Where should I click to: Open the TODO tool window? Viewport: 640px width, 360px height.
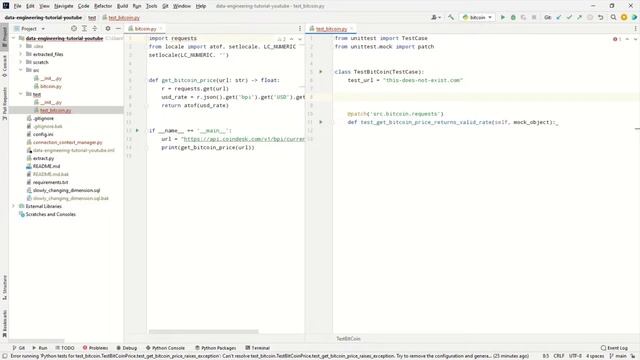pos(64,348)
